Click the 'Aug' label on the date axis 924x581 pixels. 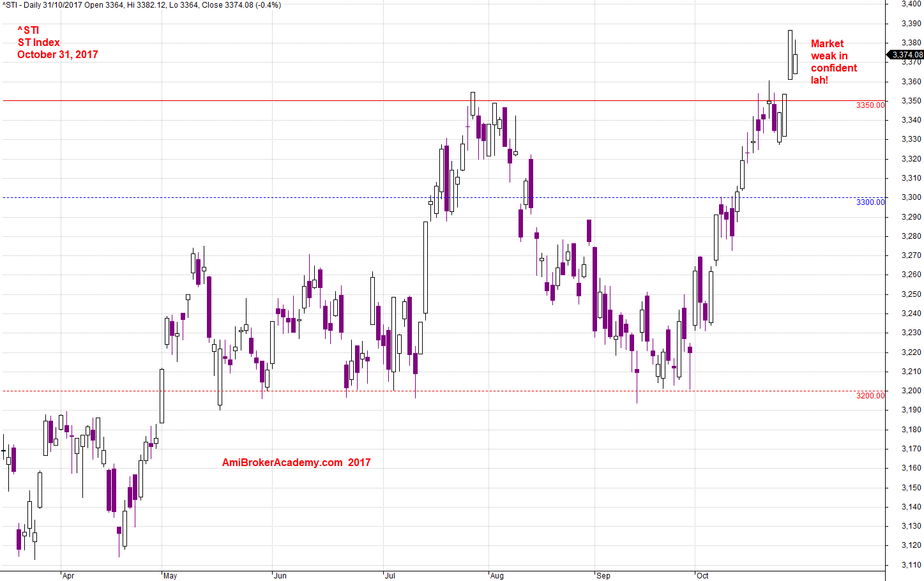[x=497, y=576]
